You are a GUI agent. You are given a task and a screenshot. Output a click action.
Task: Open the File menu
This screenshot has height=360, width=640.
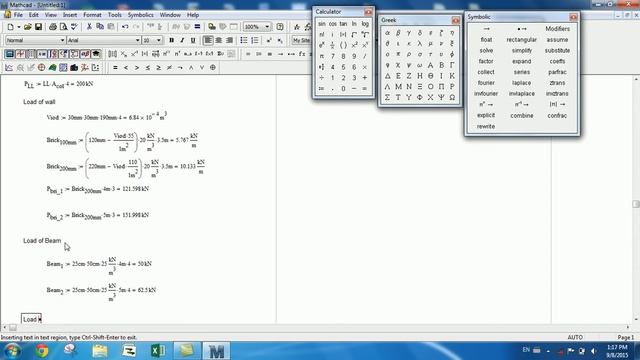[18, 15]
